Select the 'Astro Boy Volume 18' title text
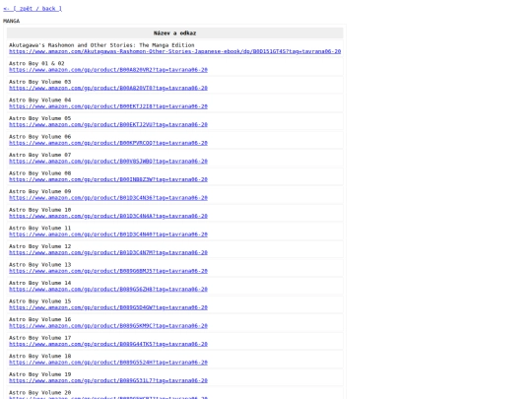 (40, 357)
